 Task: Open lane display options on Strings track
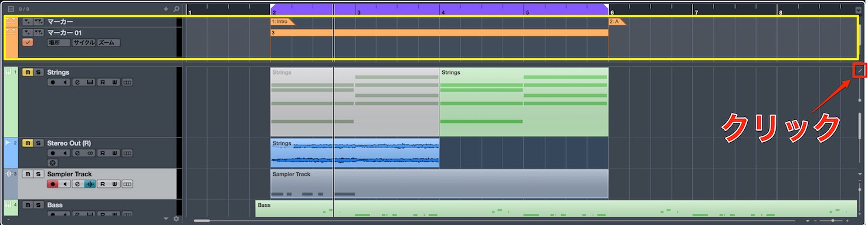pos(127,82)
